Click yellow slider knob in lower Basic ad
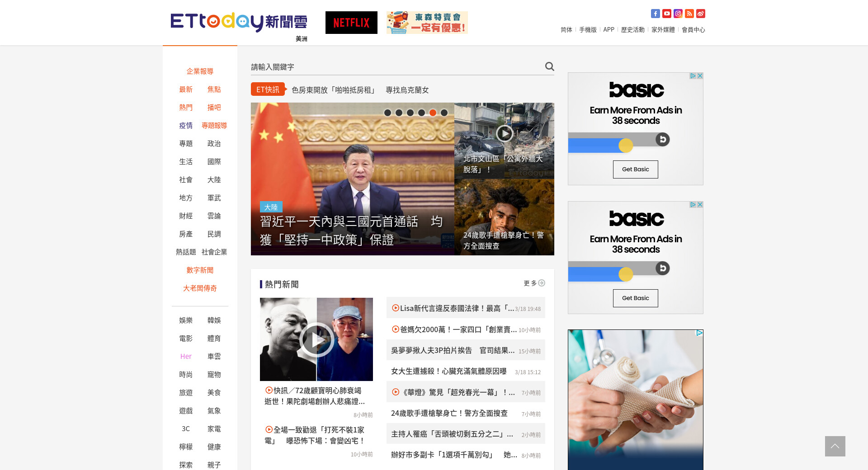This screenshot has width=868, height=470. (626, 274)
